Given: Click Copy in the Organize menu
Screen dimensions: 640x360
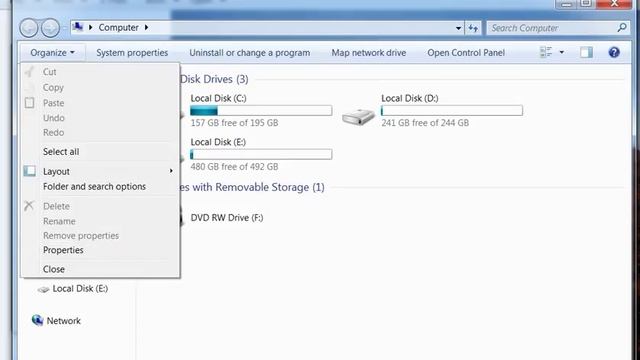Looking at the screenshot, I should click(53, 87).
